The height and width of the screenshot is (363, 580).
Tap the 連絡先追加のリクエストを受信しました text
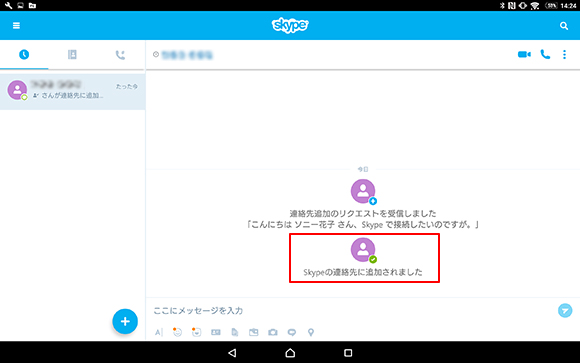pos(363,214)
